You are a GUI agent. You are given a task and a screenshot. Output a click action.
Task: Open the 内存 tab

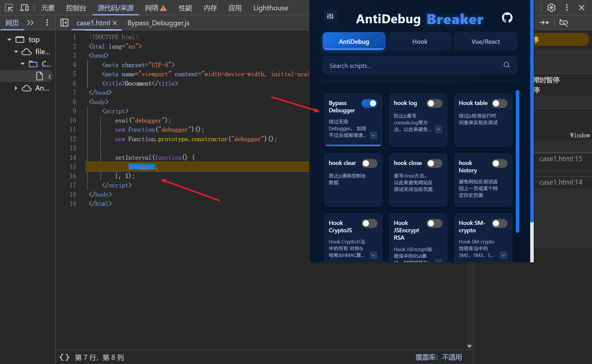click(x=210, y=8)
